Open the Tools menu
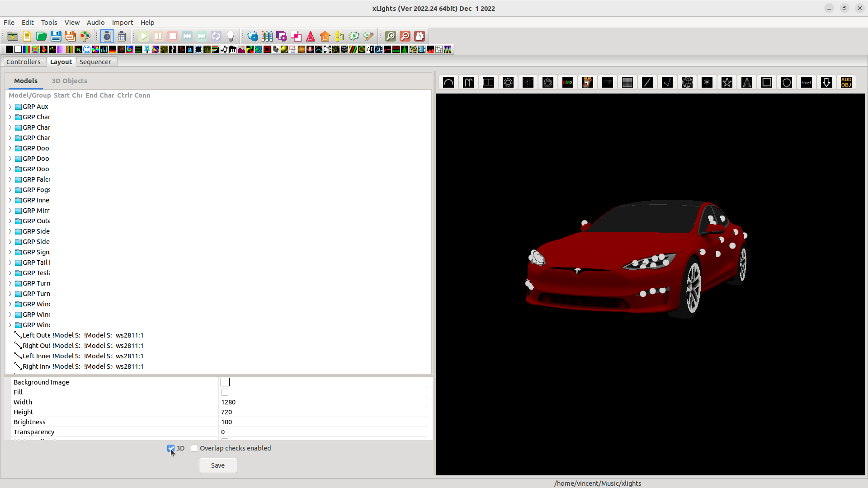This screenshot has height=488, width=868. click(x=49, y=23)
